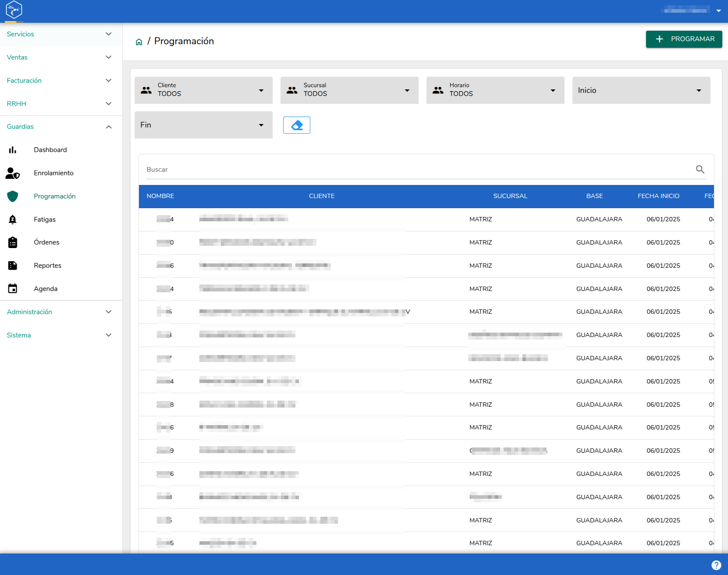Expand the Facturación menu section
Viewport: 728px width, 575px height.
point(61,81)
